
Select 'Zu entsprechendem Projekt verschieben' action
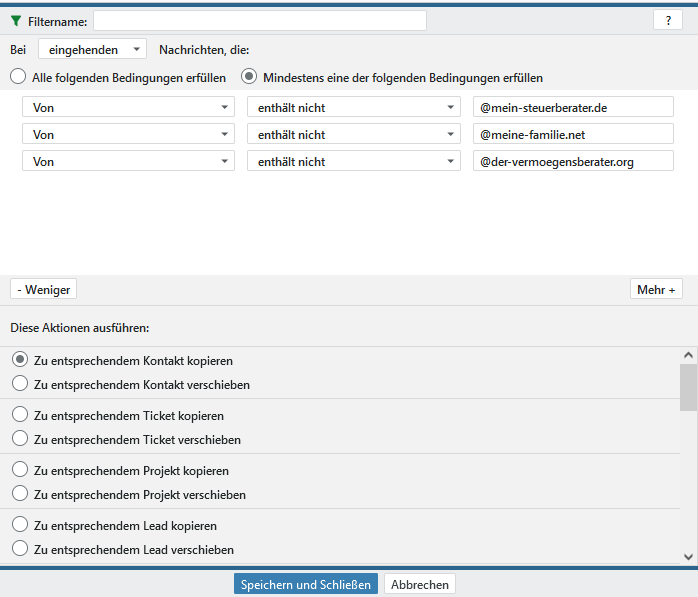coord(19,494)
